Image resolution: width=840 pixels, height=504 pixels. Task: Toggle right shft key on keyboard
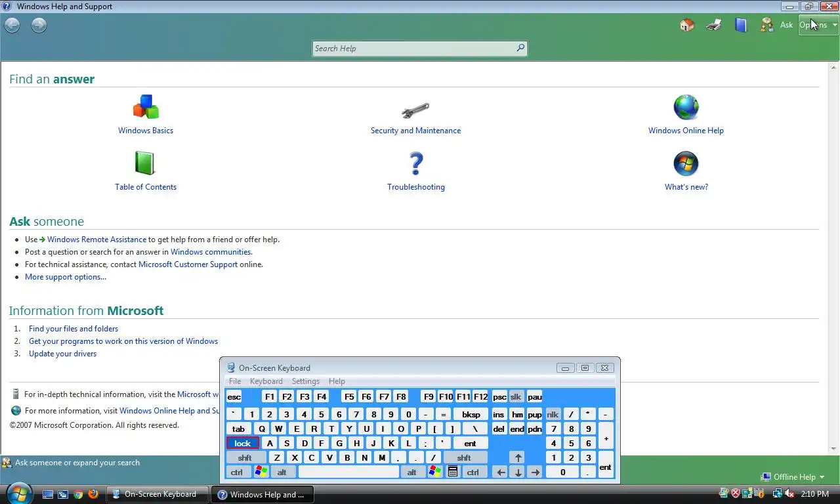click(x=465, y=458)
